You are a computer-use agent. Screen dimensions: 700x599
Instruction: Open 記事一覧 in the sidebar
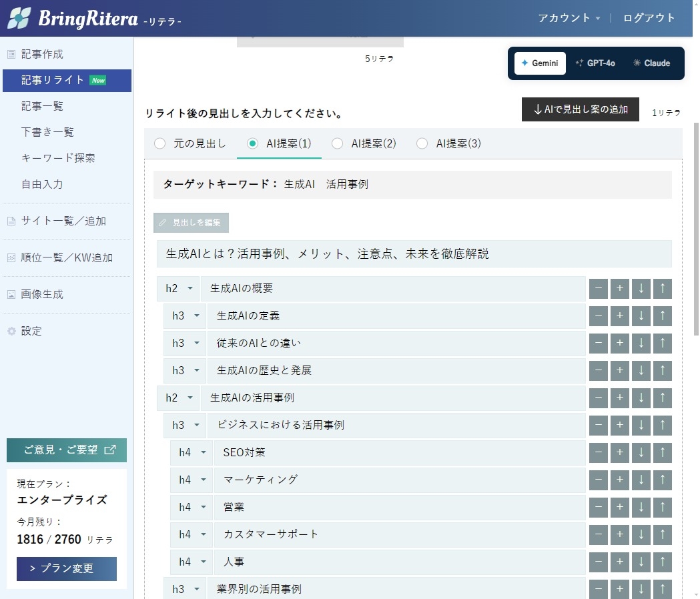[x=43, y=106]
